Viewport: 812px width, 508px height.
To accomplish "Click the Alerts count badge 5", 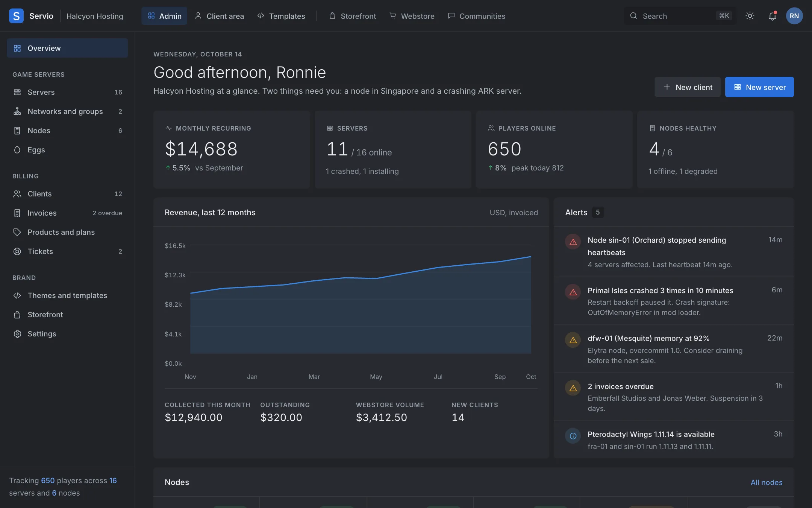I will coord(598,212).
